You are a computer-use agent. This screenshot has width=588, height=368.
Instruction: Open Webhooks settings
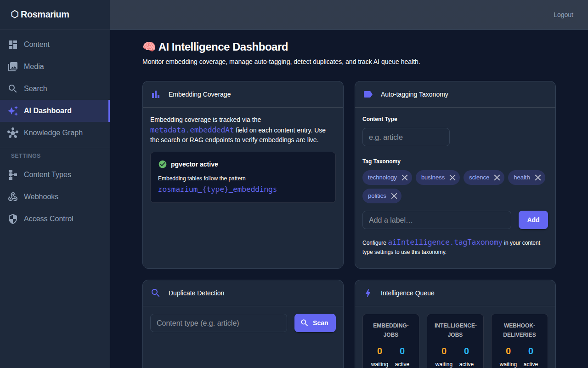[x=55, y=197]
